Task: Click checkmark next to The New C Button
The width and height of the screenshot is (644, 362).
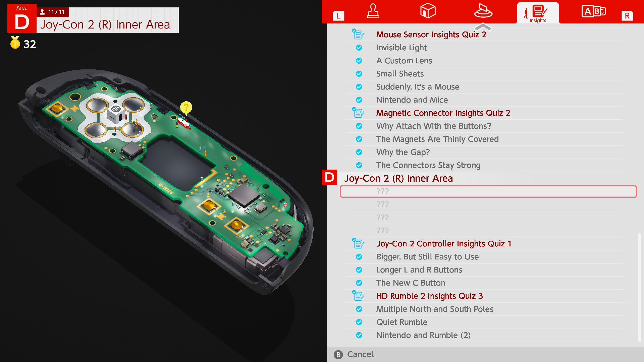Action: tap(359, 283)
